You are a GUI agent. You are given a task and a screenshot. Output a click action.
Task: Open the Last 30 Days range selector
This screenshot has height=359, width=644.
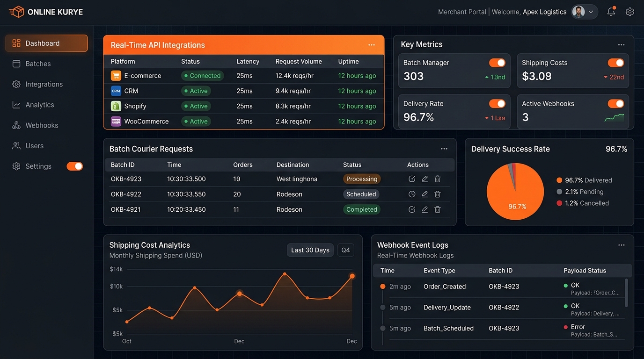310,250
